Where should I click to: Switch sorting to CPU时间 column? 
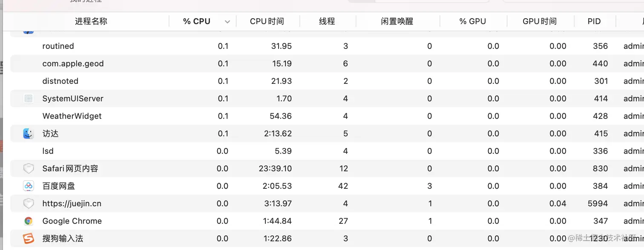click(267, 21)
